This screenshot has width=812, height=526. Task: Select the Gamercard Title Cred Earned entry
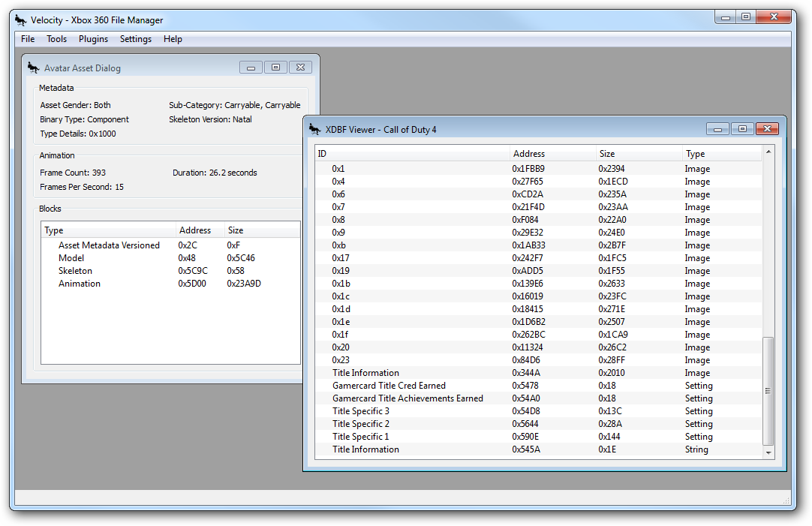[x=539, y=386]
